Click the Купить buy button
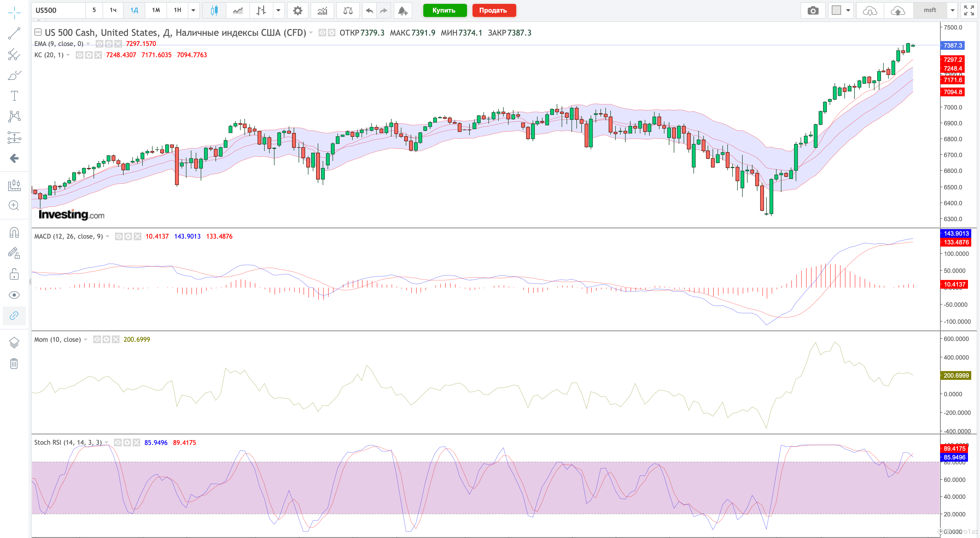Image resolution: width=980 pixels, height=538 pixels. [x=444, y=10]
